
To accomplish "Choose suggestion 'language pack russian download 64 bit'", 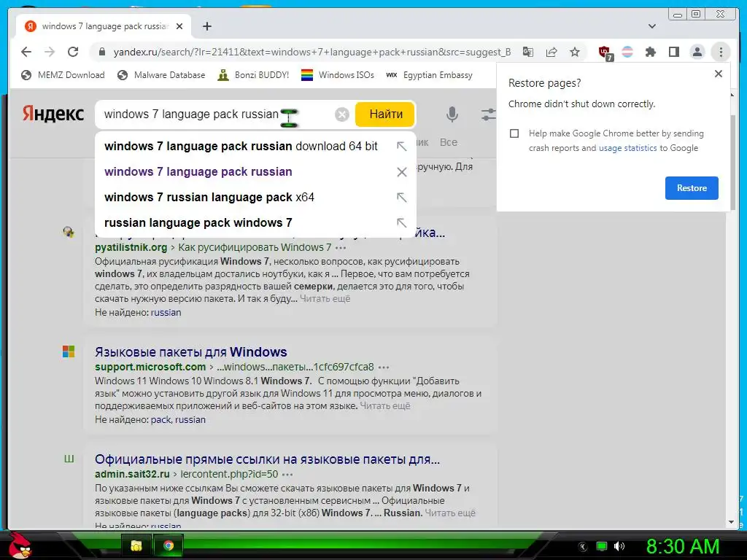I will (241, 146).
